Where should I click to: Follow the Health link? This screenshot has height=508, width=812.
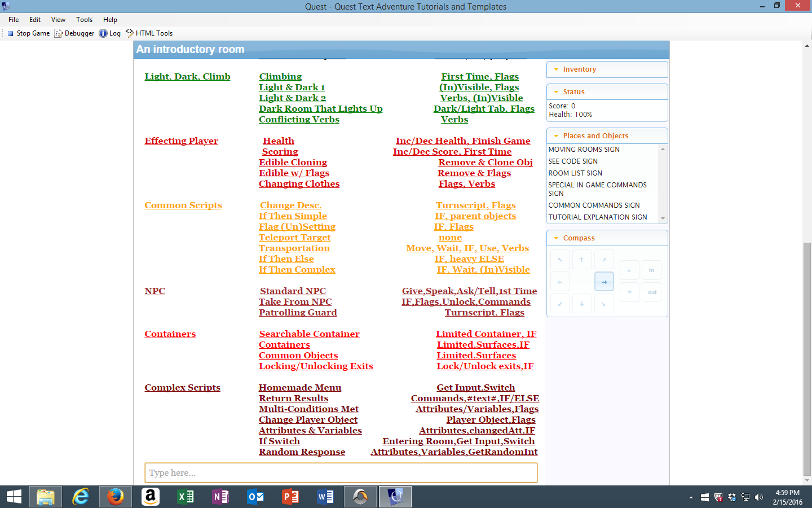point(279,141)
